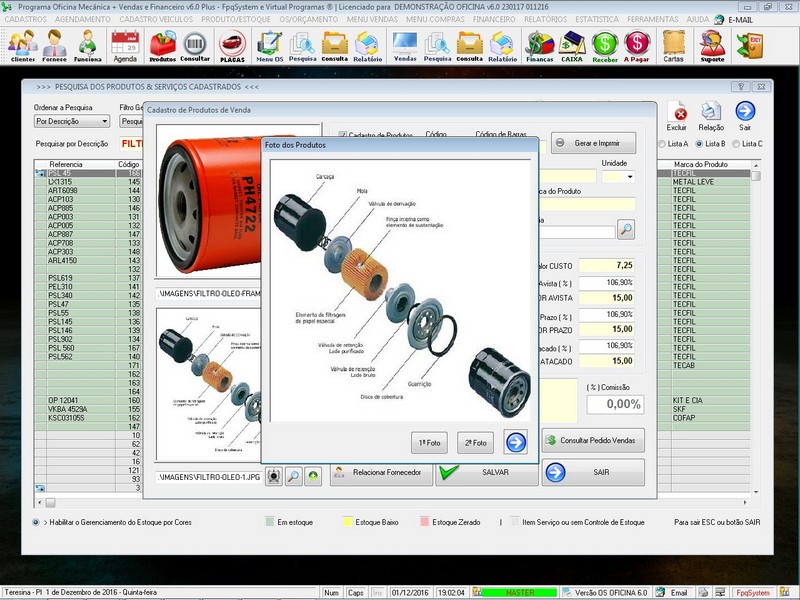
Task: Click the SALVAR button
Action: (487, 472)
